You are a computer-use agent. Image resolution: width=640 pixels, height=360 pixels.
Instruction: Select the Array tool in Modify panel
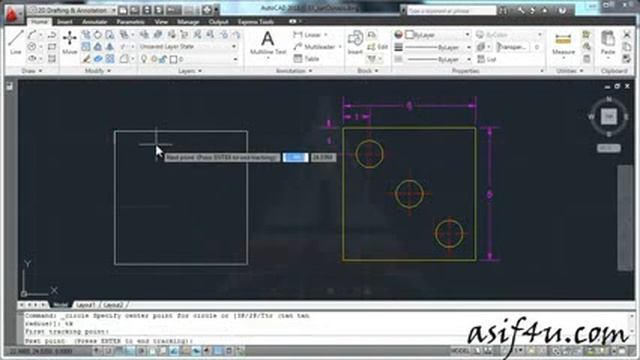pyautogui.click(x=110, y=59)
